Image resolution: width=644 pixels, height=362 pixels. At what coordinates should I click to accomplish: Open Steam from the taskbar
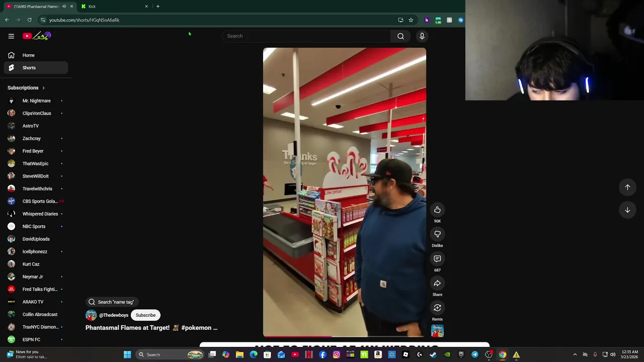pyautogui.click(x=433, y=354)
